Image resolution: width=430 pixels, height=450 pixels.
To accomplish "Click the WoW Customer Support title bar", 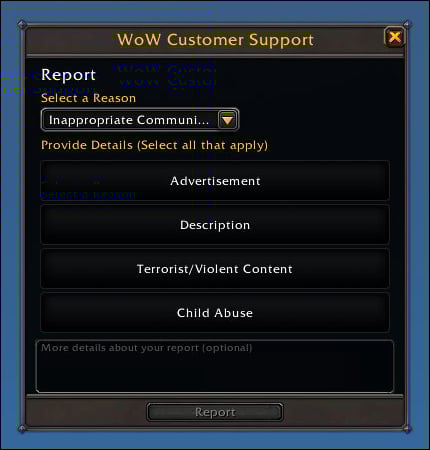I will [x=215, y=40].
